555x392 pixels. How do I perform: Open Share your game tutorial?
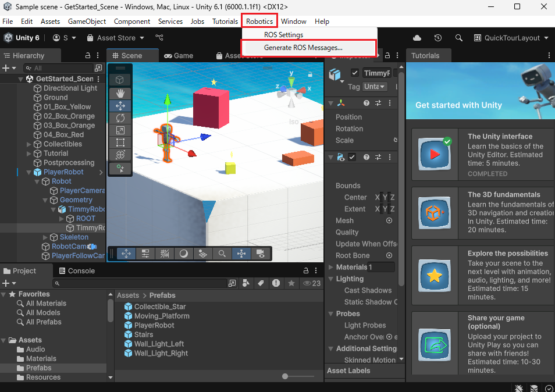[x=483, y=343]
